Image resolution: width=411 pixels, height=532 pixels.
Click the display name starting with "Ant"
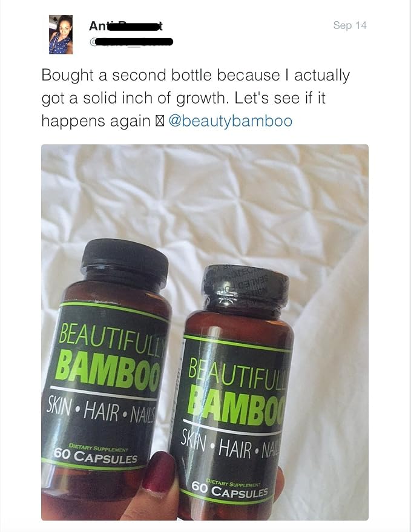tap(125, 26)
